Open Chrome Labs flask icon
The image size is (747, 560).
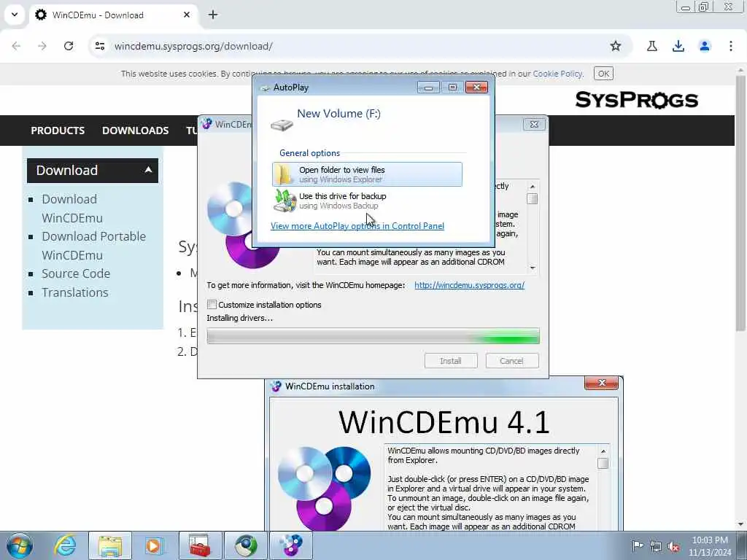[651, 46]
